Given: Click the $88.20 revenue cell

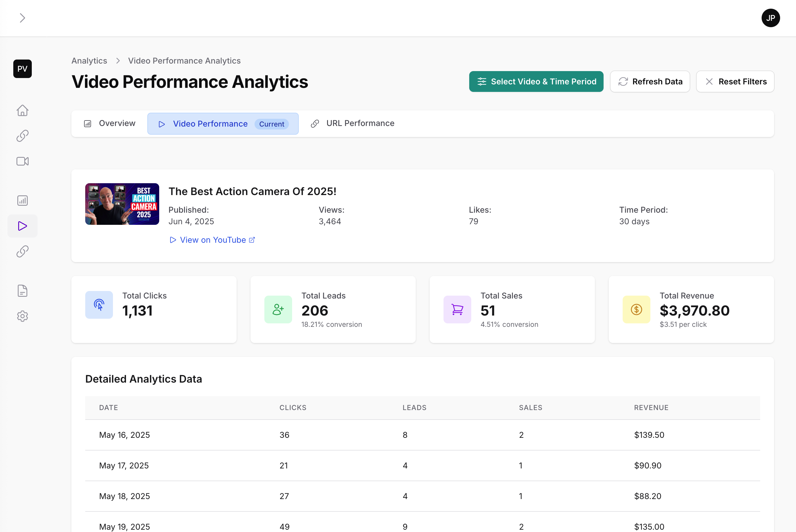Looking at the screenshot, I should (648, 496).
